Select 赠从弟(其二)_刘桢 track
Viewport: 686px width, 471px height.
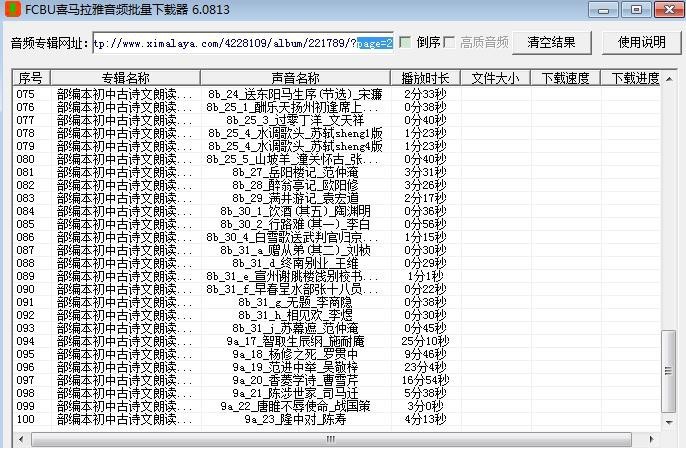point(295,250)
